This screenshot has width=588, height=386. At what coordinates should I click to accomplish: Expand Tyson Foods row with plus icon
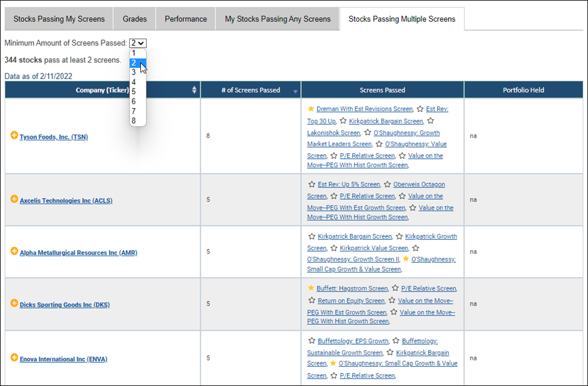point(15,136)
